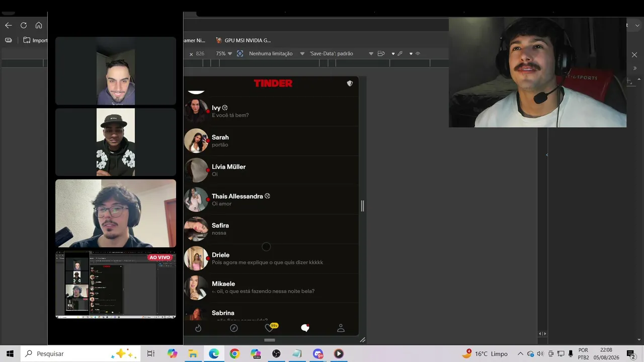Show hidden system tray icons
Screen dimensions: 644x362
click(520, 353)
